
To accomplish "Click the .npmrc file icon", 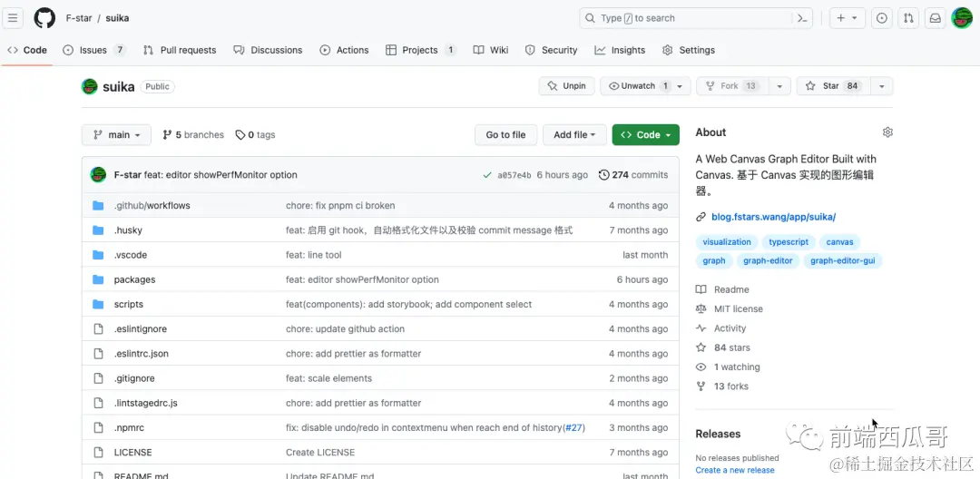I will click(x=98, y=428).
